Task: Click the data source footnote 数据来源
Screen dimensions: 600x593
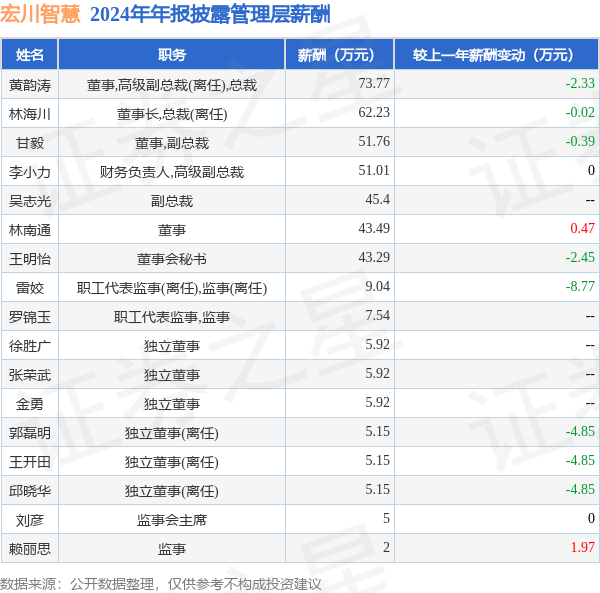Action: click(161, 584)
